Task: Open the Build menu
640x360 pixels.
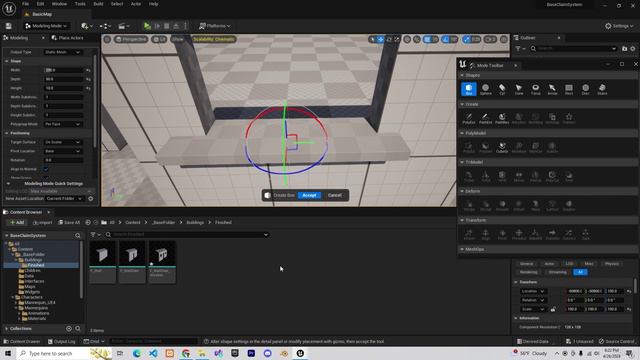Action: pos(98,4)
